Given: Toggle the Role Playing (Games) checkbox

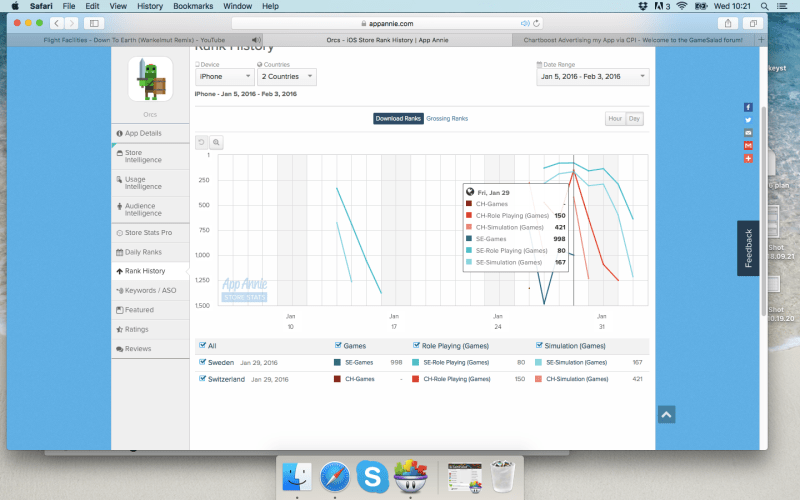Looking at the screenshot, I should (416, 345).
